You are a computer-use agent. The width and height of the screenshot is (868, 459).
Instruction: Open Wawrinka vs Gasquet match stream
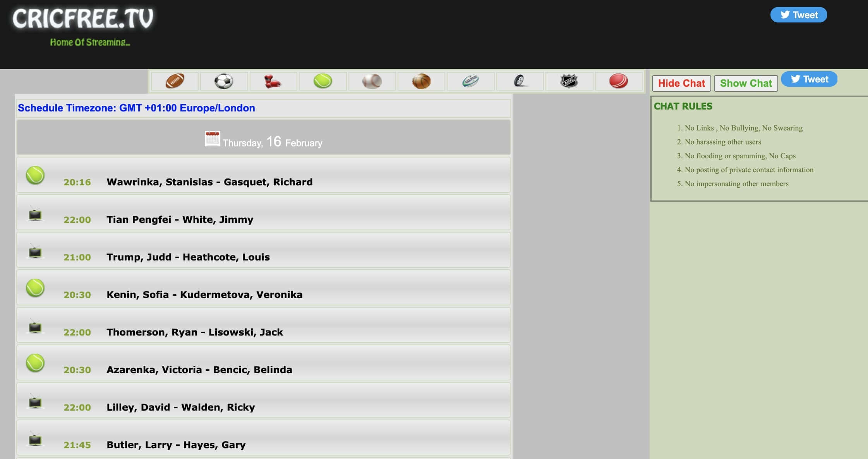[x=209, y=182]
